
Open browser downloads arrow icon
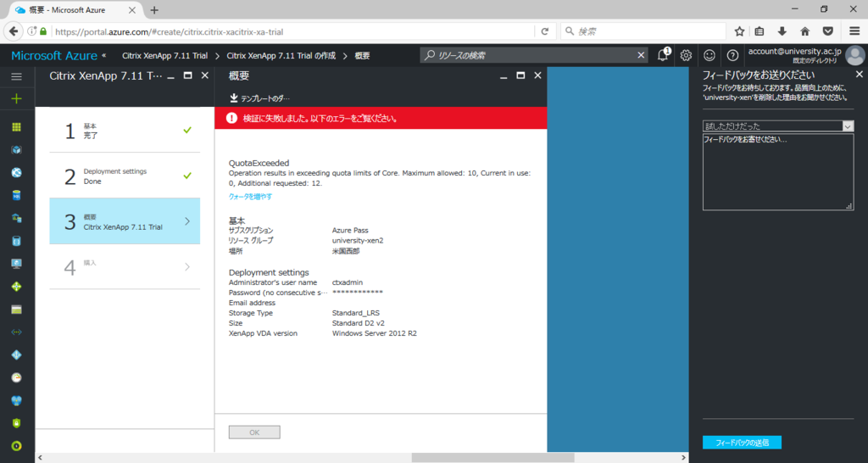click(782, 31)
